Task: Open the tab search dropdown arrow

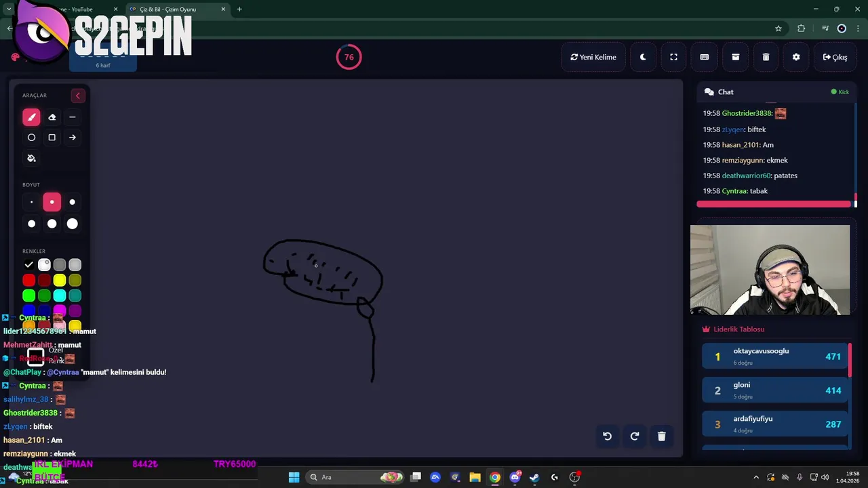Action: pyautogui.click(x=9, y=9)
